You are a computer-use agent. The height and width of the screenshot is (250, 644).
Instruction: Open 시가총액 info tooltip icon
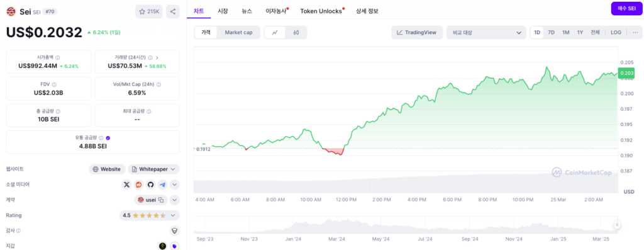point(57,58)
